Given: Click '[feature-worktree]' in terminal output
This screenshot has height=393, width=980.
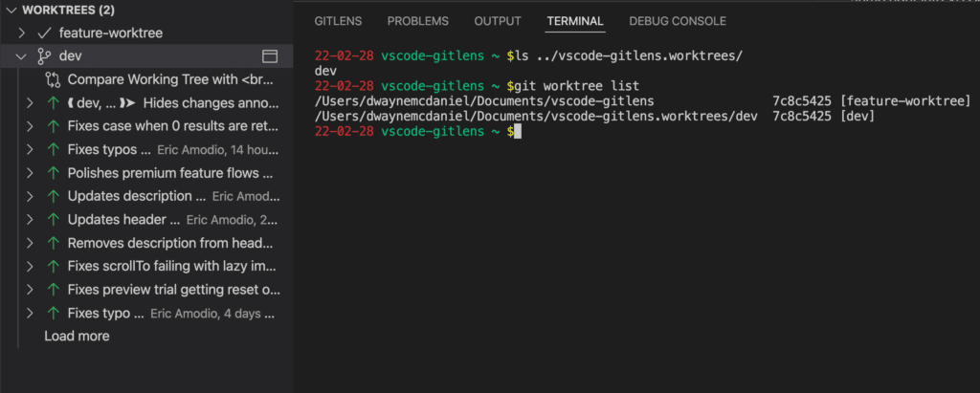Looking at the screenshot, I should click(x=906, y=101).
